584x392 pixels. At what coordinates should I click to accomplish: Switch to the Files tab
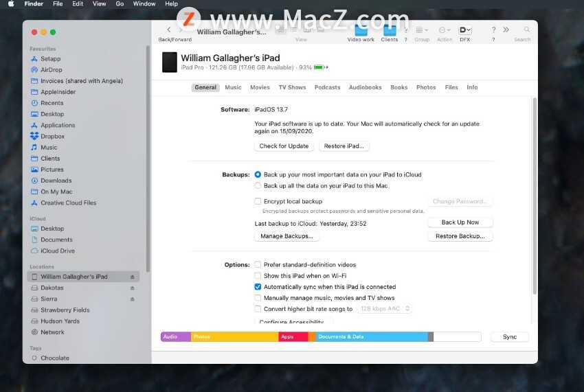click(451, 87)
